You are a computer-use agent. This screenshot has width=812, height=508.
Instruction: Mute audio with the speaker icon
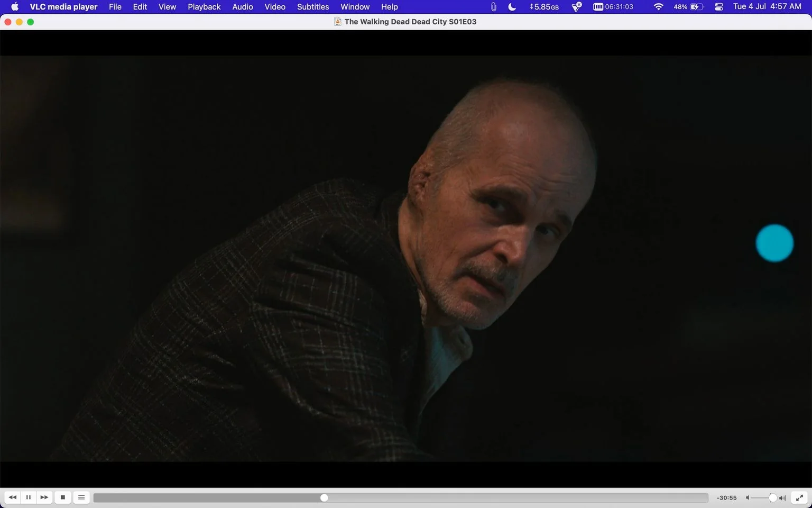click(748, 498)
